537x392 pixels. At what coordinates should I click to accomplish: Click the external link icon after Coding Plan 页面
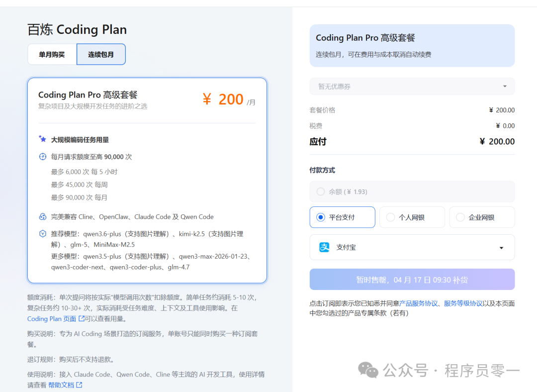[x=82, y=318]
